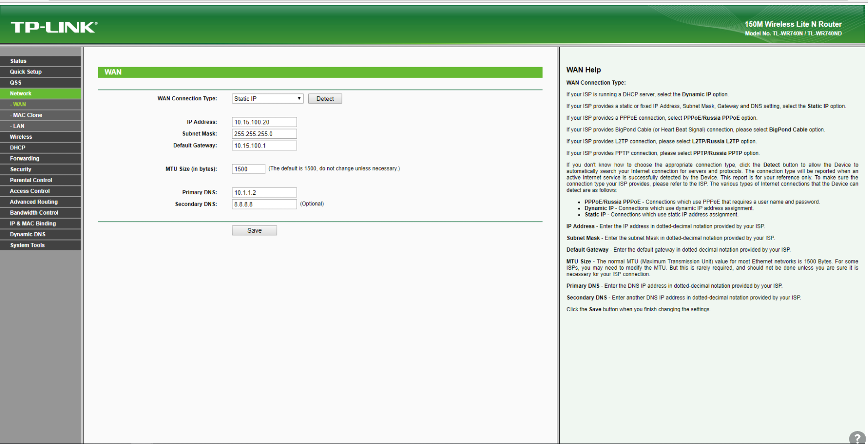Open Parental Control settings

click(x=40, y=180)
